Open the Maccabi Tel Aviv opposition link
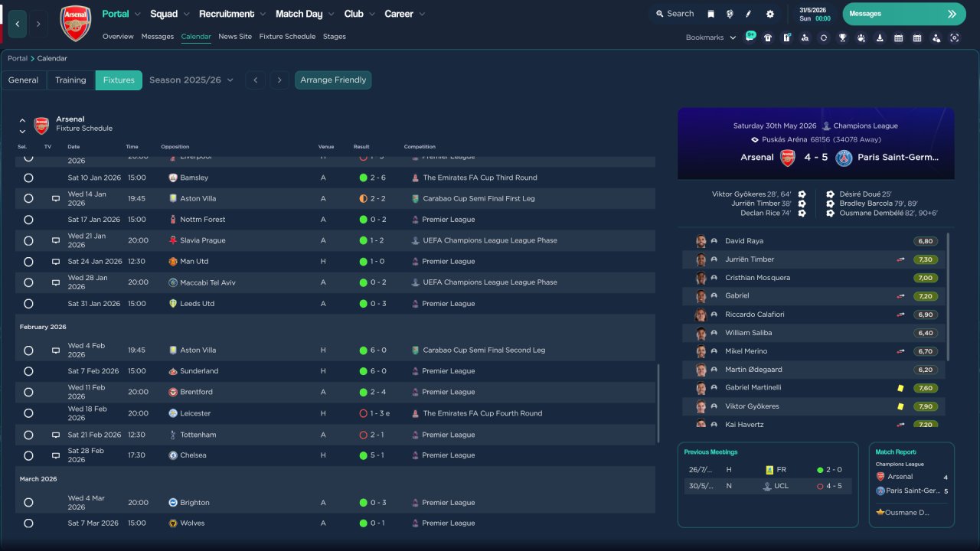Viewport: 980px width, 551px height. [x=207, y=282]
